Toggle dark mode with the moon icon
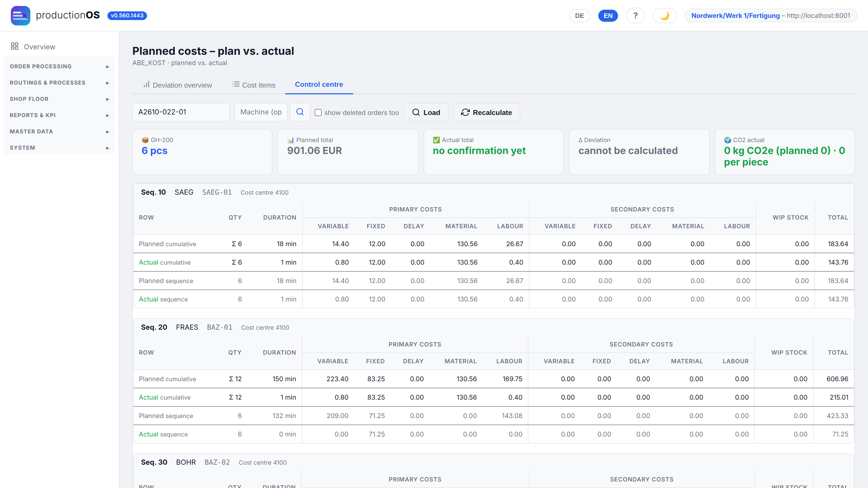This screenshot has width=868, height=488. pyautogui.click(x=665, y=15)
